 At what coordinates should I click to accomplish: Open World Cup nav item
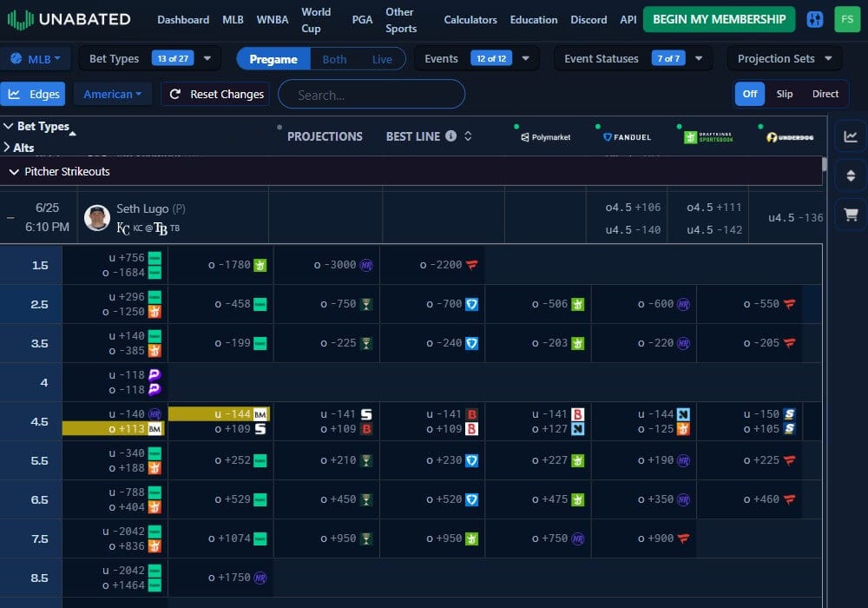[316, 20]
